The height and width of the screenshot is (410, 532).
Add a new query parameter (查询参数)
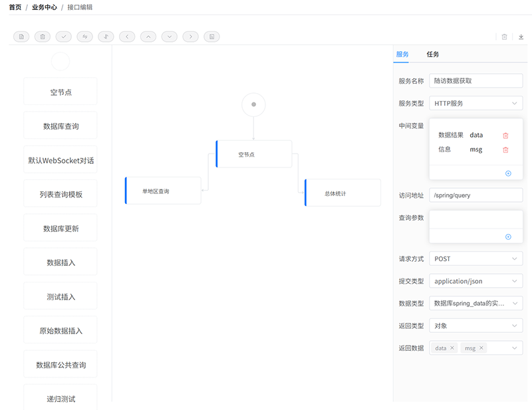(508, 237)
